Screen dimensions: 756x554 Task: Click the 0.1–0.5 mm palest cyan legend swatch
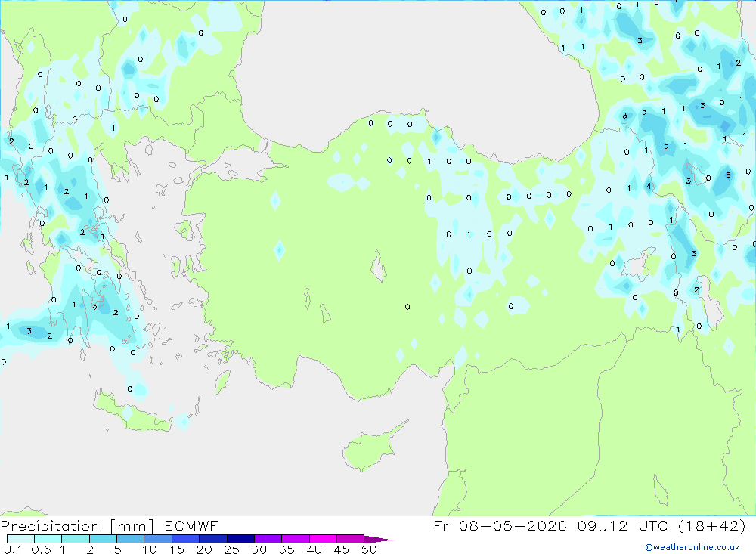(x=20, y=539)
